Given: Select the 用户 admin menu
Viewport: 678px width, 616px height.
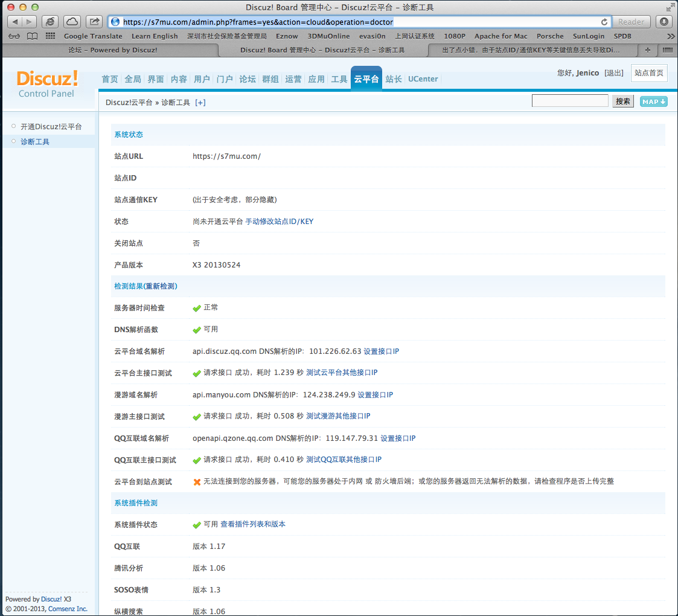Looking at the screenshot, I should (x=202, y=79).
